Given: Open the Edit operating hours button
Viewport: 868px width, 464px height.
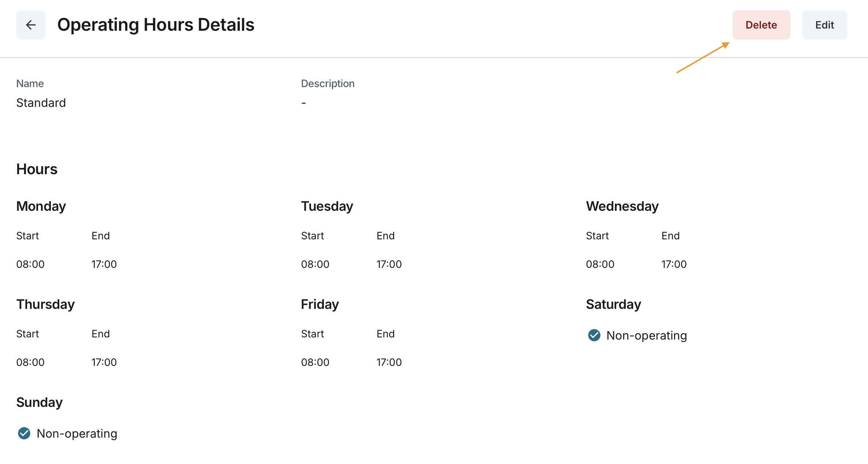Looking at the screenshot, I should [824, 25].
